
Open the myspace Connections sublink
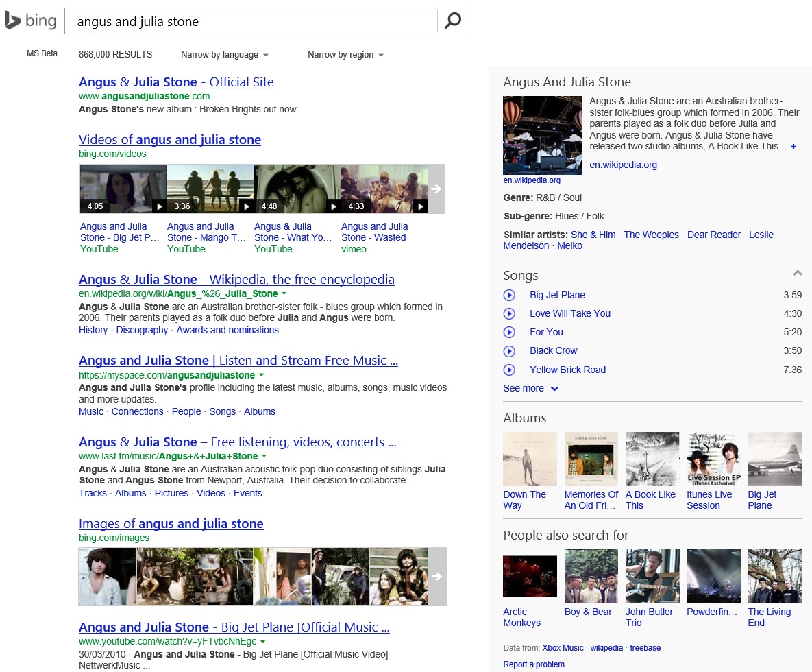pos(137,411)
